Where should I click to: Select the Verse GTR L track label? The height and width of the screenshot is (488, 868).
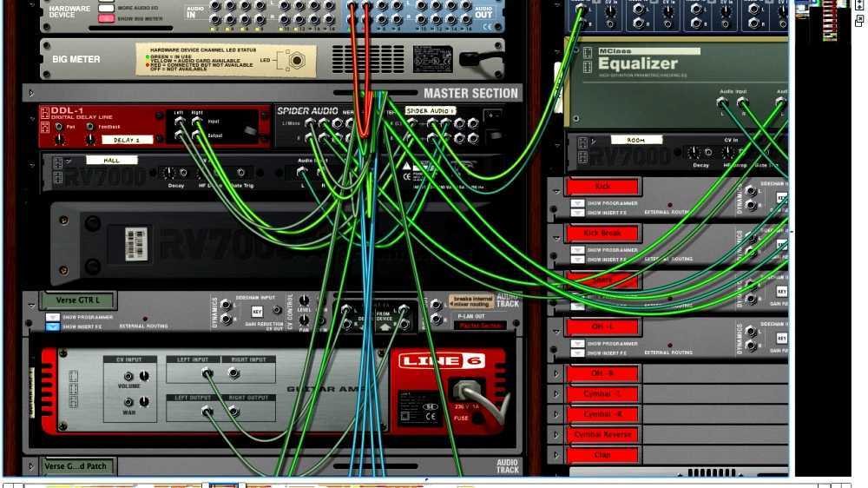point(78,300)
